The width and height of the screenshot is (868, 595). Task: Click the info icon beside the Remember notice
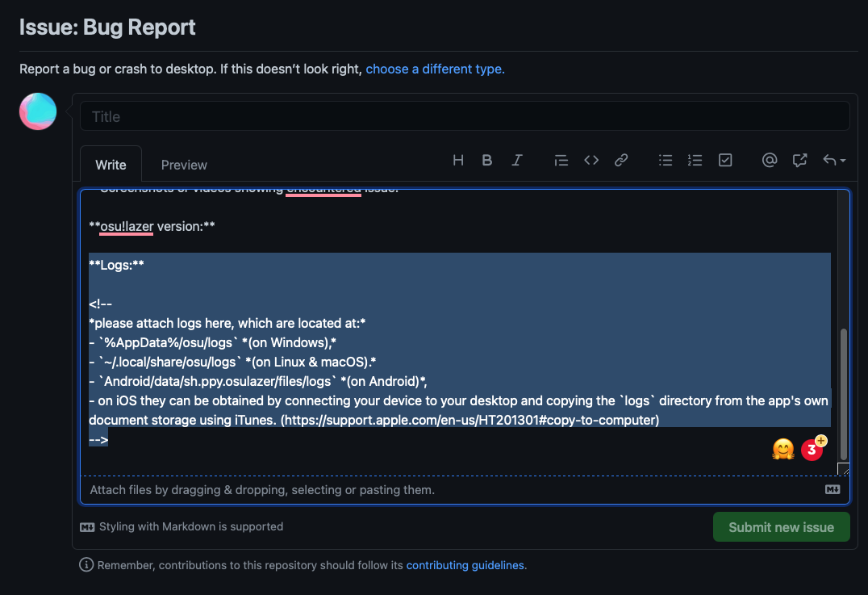click(x=86, y=564)
